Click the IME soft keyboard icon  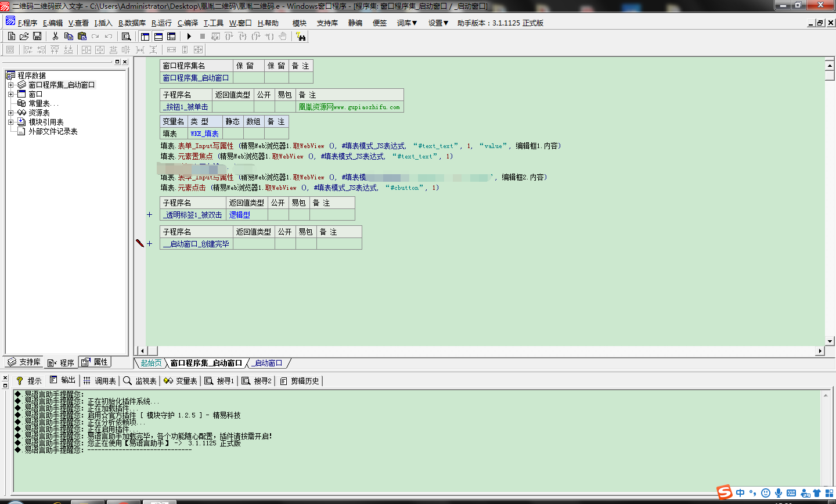pyautogui.click(x=791, y=493)
